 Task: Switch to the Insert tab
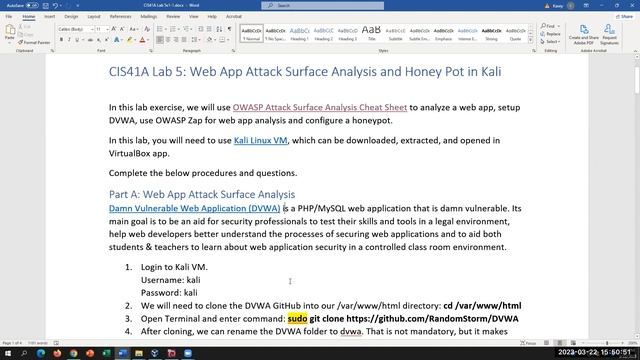click(49, 17)
